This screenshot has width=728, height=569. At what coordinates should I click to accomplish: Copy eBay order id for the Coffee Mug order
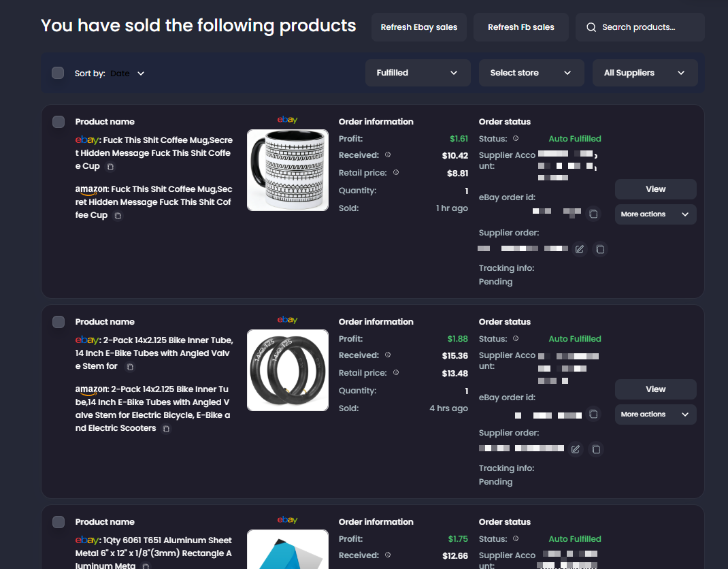(593, 214)
